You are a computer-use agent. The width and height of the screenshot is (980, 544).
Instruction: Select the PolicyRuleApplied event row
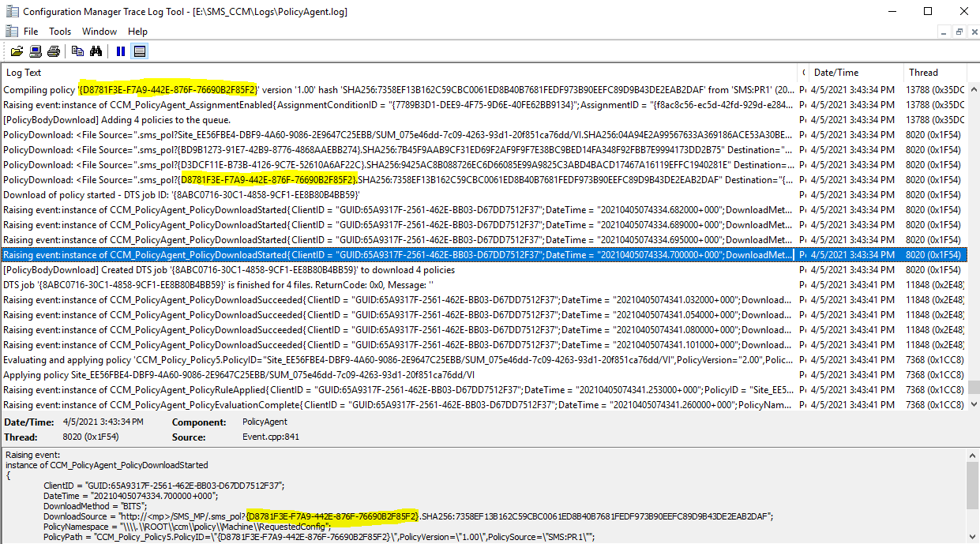(483, 390)
